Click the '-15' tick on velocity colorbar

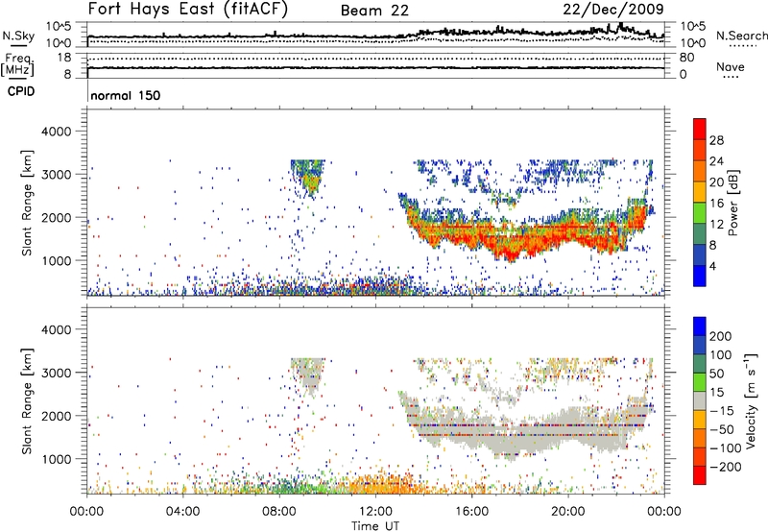coord(722,411)
